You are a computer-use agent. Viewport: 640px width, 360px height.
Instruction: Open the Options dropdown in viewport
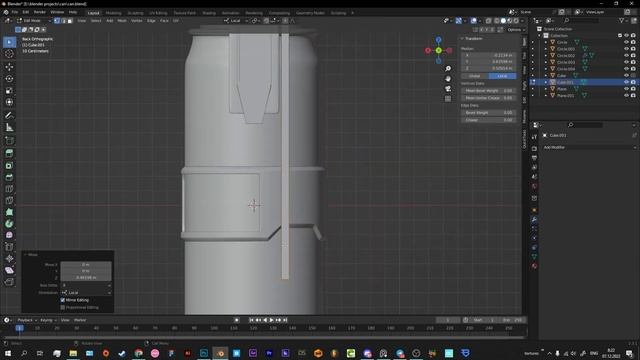tap(516, 30)
